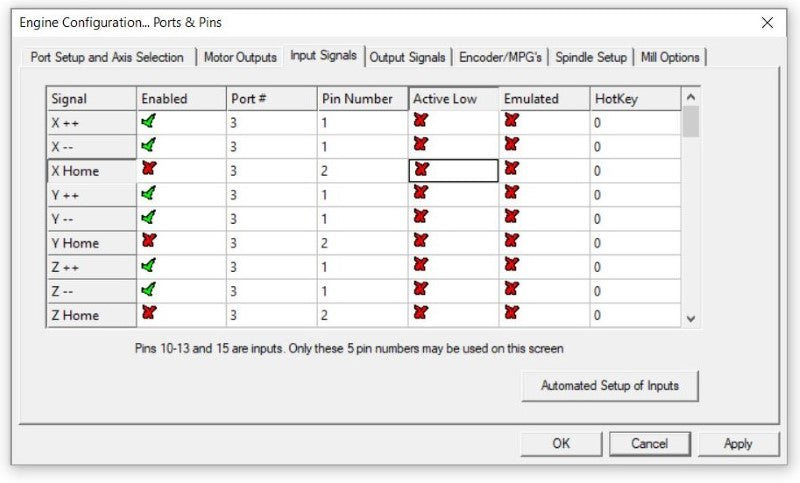Click the Emulated X for Z ++

click(512, 265)
